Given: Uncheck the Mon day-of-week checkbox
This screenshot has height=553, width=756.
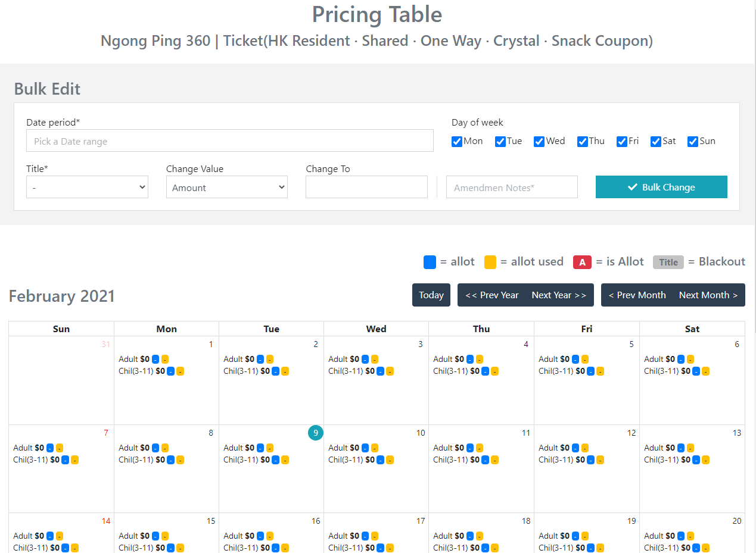Looking at the screenshot, I should click(x=456, y=141).
